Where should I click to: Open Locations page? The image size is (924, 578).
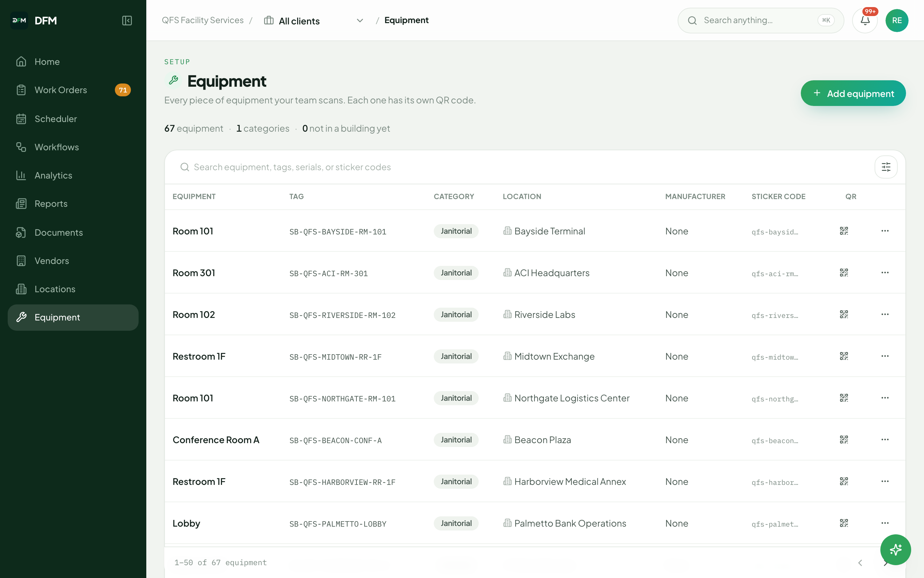click(x=73, y=289)
